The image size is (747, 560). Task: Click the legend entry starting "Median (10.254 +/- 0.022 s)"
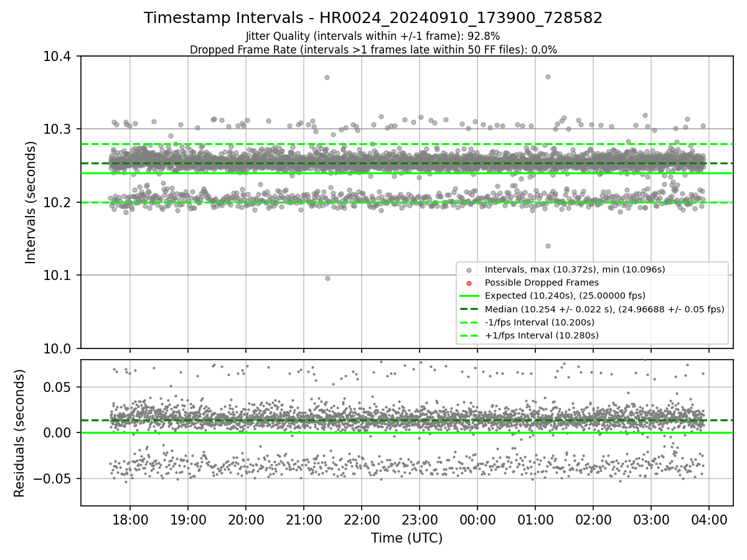click(604, 309)
